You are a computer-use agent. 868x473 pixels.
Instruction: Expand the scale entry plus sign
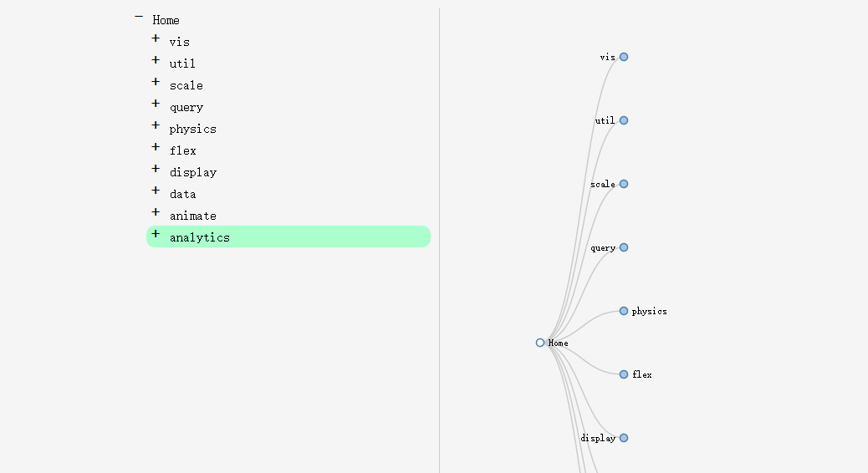[x=156, y=82]
